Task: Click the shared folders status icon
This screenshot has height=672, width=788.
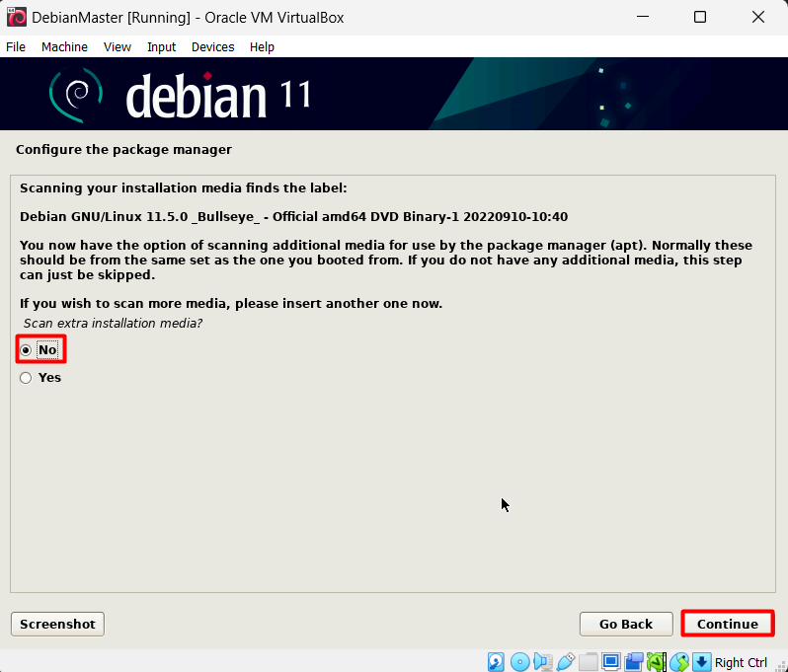Action: click(x=588, y=662)
